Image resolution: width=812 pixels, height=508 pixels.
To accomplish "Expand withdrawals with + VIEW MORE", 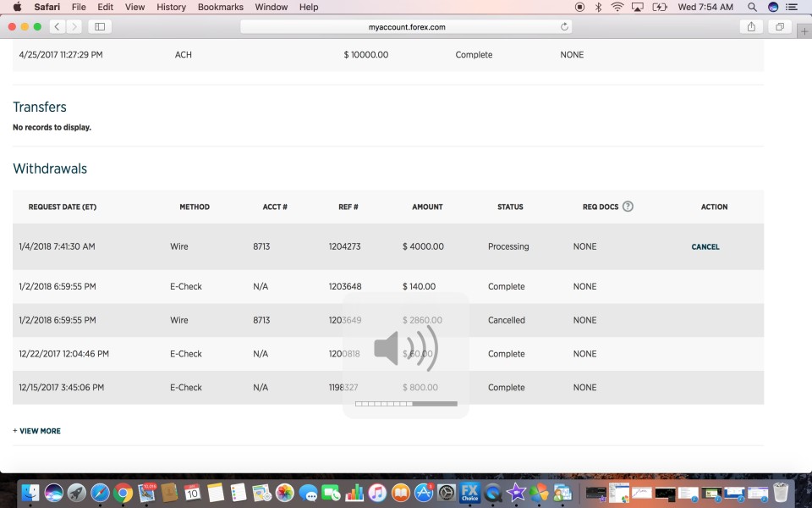I will [x=36, y=431].
